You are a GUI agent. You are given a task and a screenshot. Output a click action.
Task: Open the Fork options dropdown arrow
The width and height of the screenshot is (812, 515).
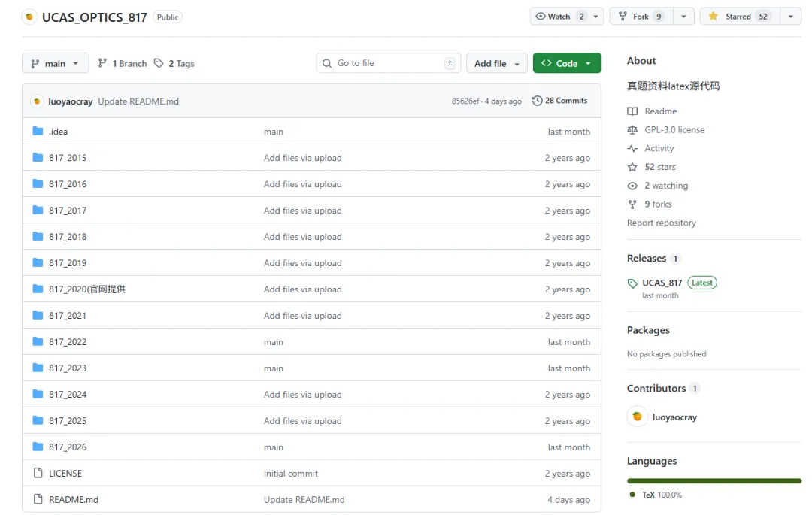point(683,17)
